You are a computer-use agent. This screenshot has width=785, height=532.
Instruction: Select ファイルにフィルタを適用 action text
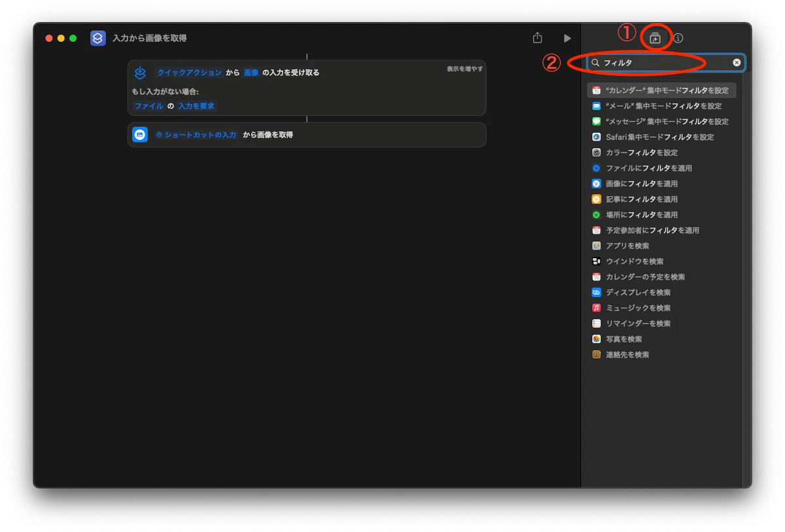648,168
